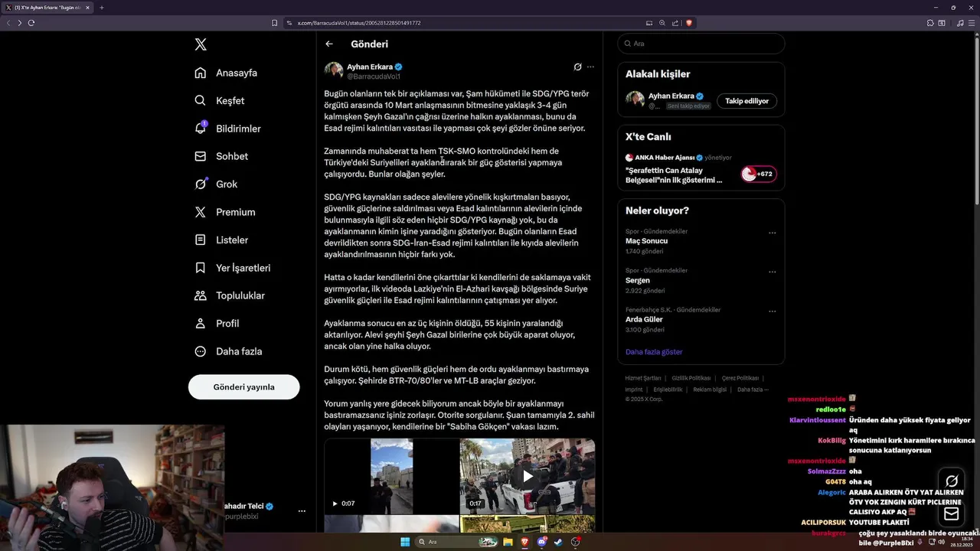Expand the Daha fazla footer menu
Viewport: 980px width, 551px height.
tap(753, 390)
